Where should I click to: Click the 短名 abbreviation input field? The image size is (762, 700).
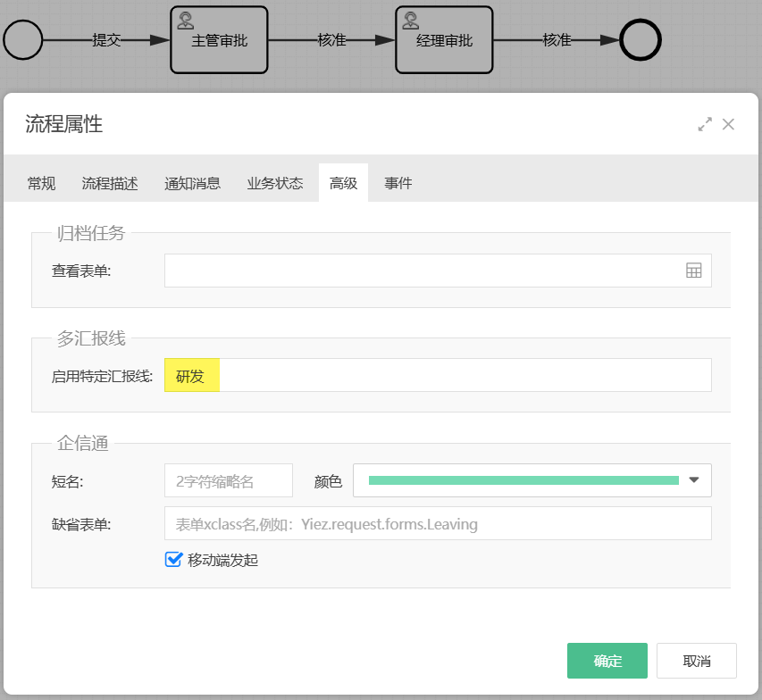coord(228,480)
